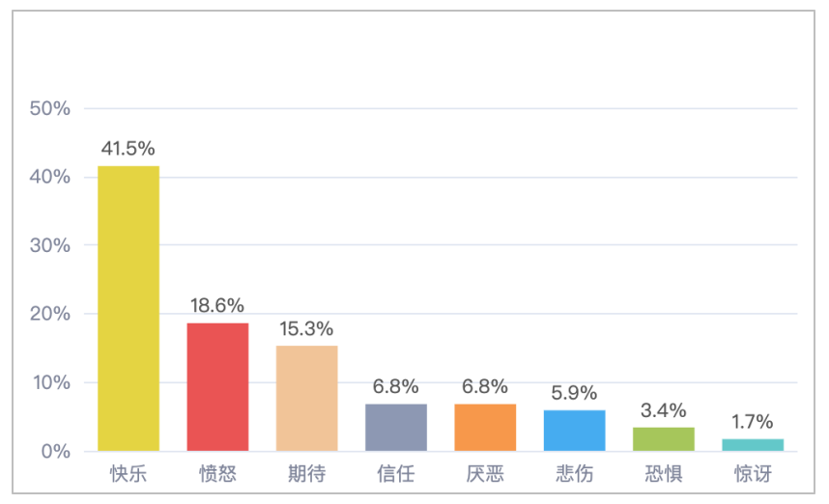
Task: Click the yellow 快乐 bar
Action: click(129, 308)
